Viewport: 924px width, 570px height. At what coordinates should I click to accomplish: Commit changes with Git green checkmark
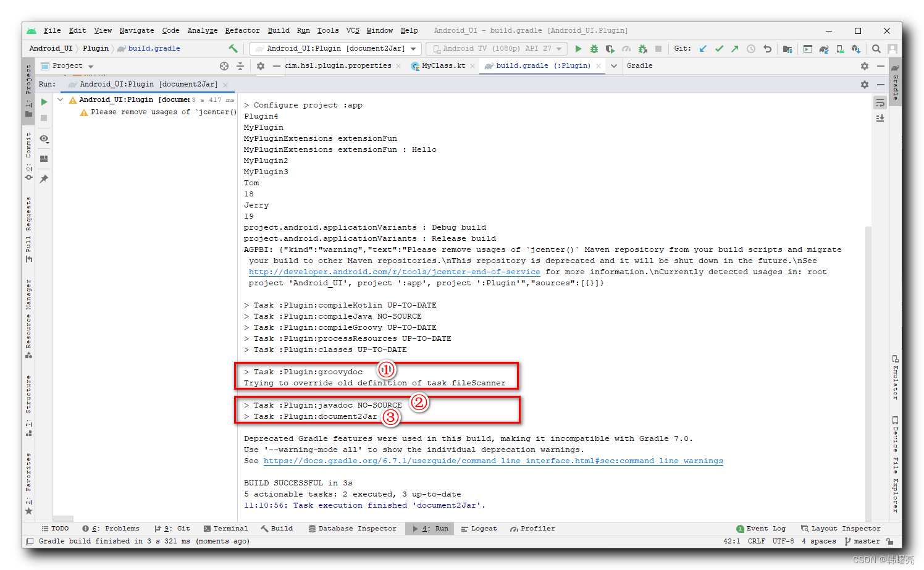point(719,48)
